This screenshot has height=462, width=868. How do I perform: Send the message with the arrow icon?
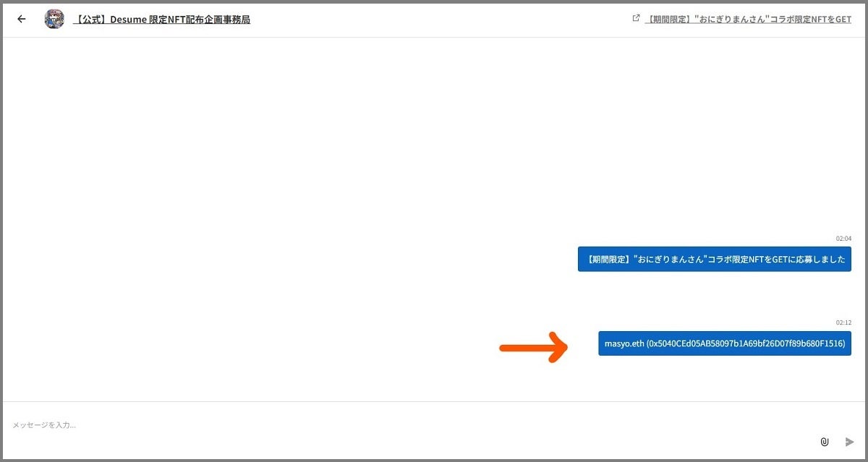(x=849, y=441)
